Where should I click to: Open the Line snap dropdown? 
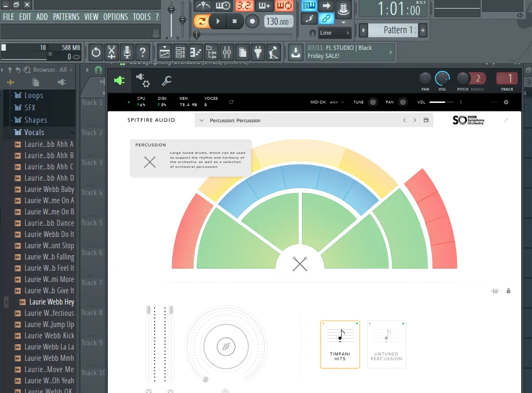tap(335, 33)
